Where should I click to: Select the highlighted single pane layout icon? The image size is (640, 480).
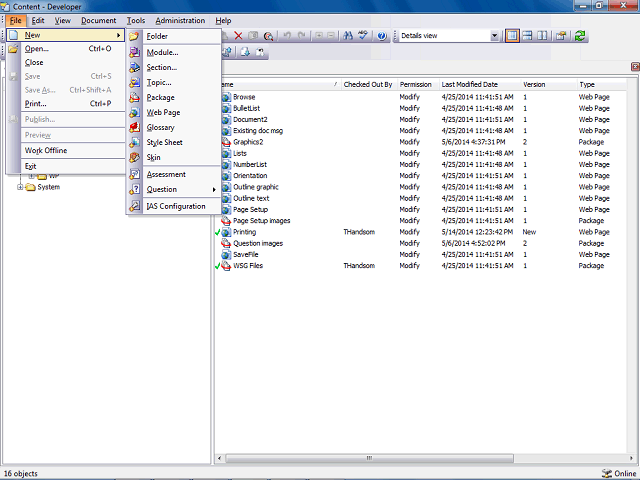coord(512,36)
